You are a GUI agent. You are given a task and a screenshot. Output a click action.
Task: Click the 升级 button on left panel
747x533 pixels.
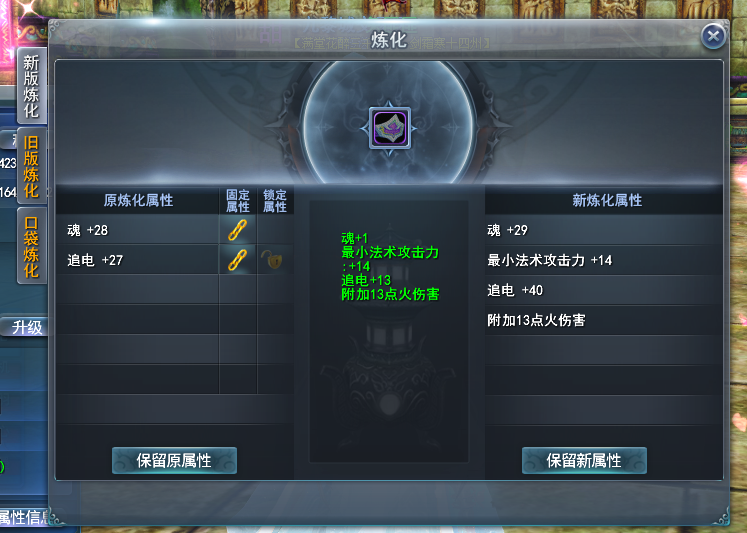click(x=25, y=327)
